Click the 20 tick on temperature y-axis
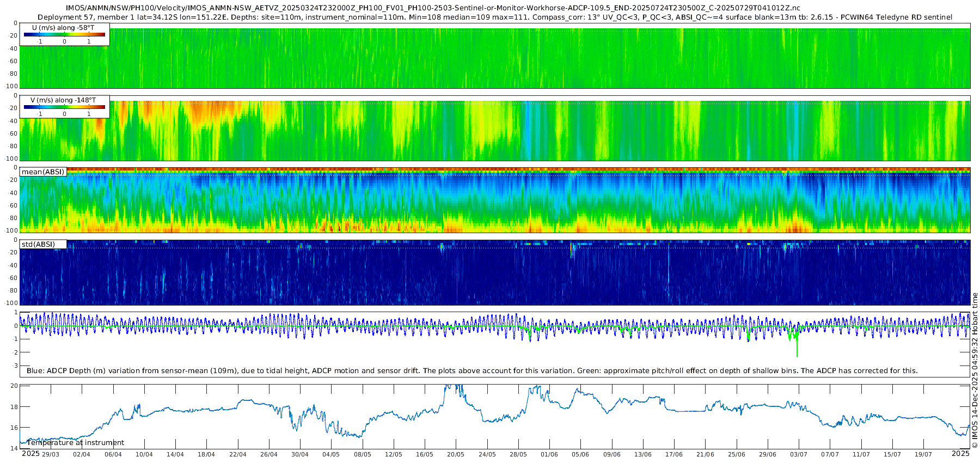Screen dimensions: 980x463 click(x=15, y=386)
